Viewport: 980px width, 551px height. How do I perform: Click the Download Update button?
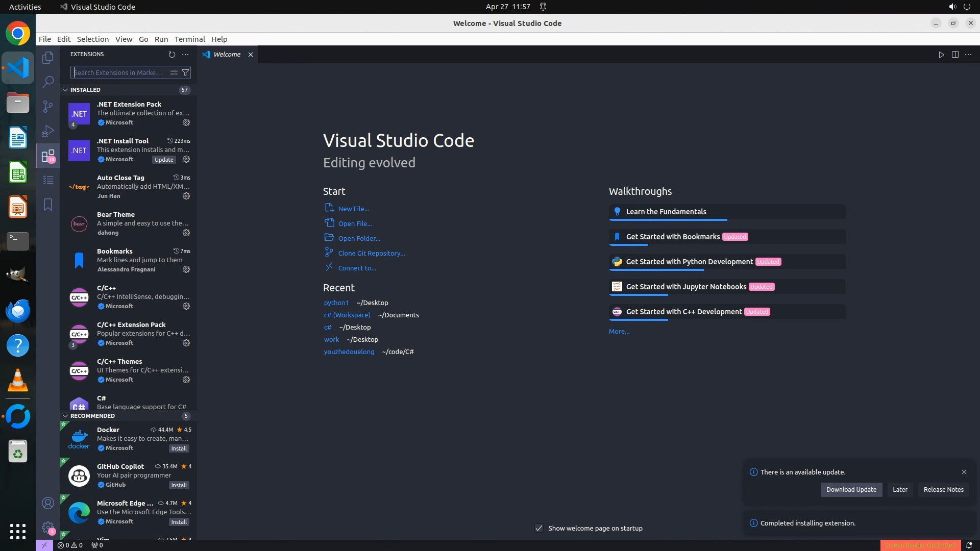point(851,489)
